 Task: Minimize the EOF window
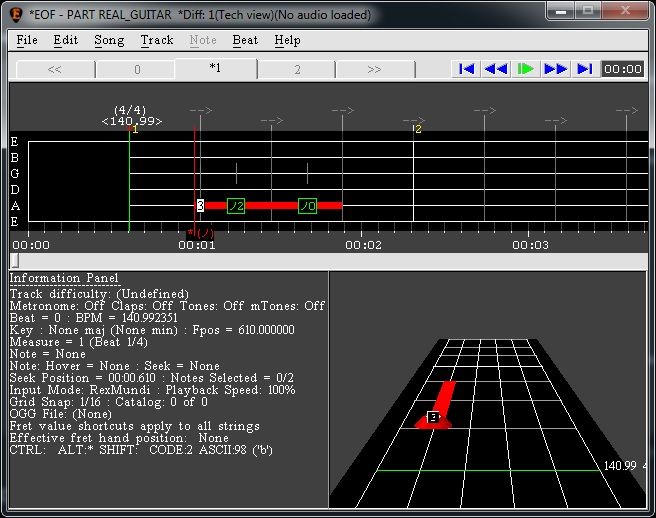(561, 11)
